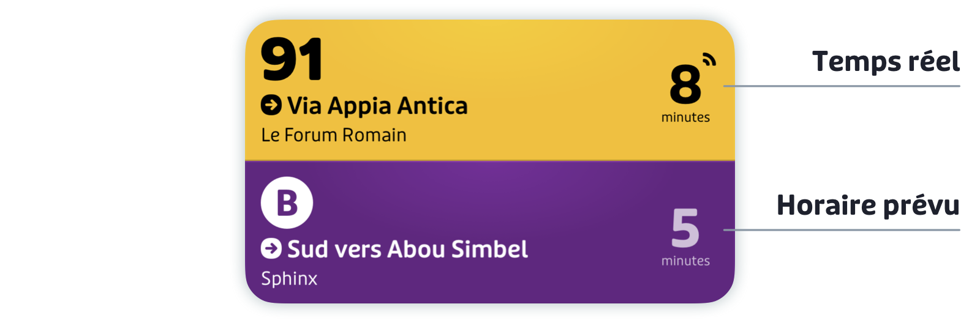
Task: Click the 8 minutes real-time countdown
Action: tap(685, 93)
